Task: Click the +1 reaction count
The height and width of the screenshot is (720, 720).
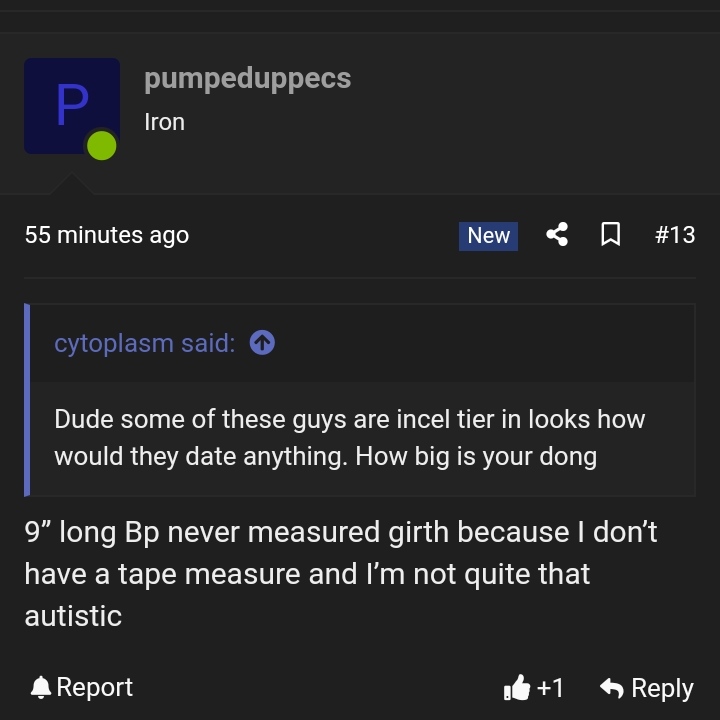Action: coord(550,688)
